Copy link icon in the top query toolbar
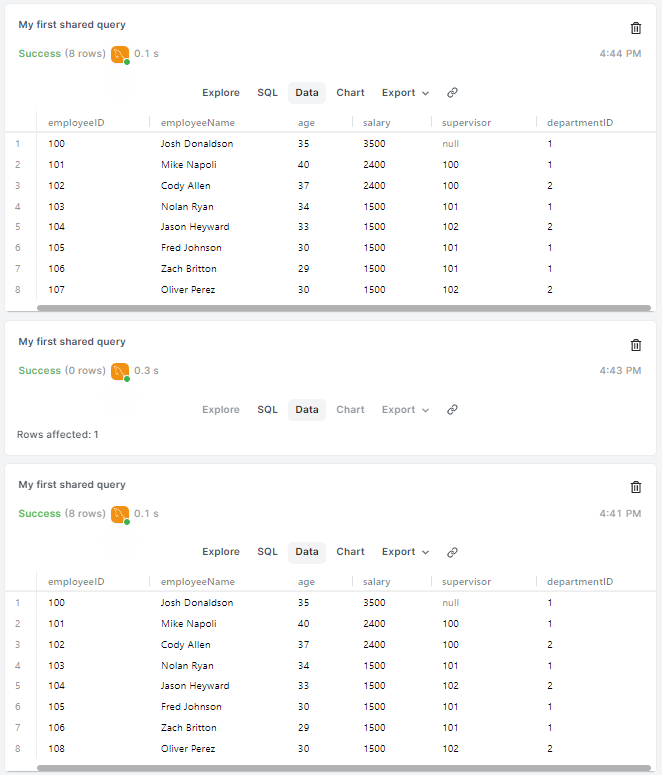 pos(452,93)
